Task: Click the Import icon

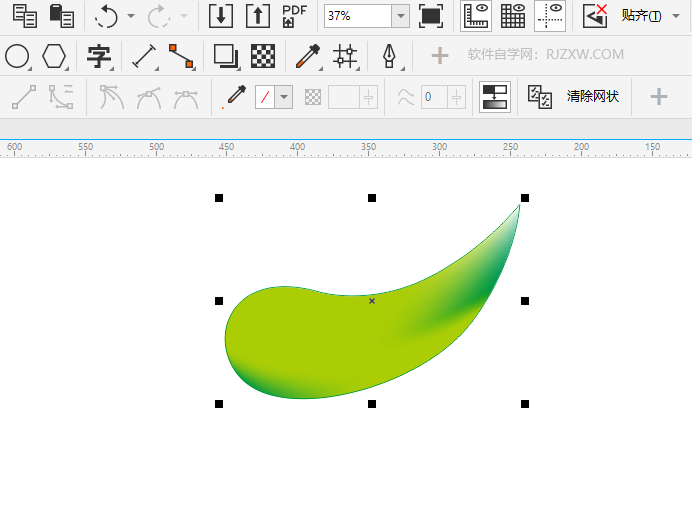Action: [x=220, y=16]
